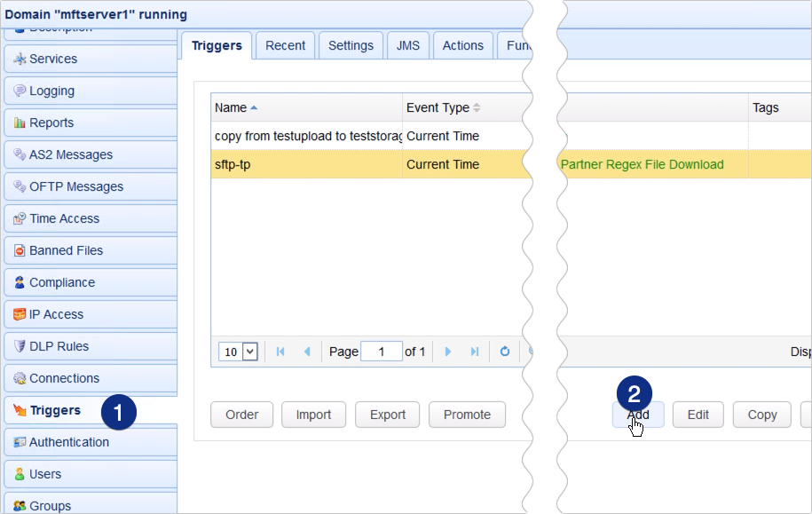Open Authentication in the sidebar
Image resolution: width=812 pixels, height=514 pixels.
click(x=69, y=442)
